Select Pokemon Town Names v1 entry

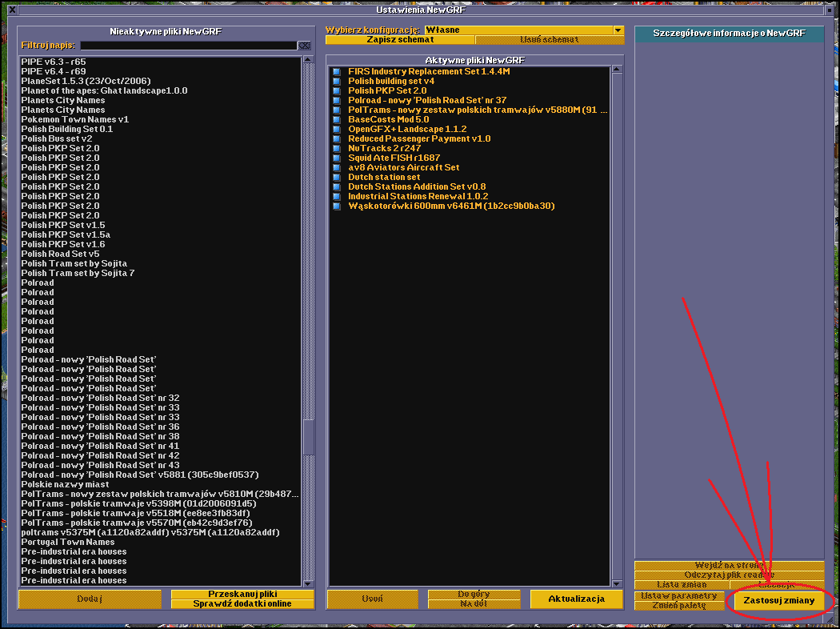(74, 119)
